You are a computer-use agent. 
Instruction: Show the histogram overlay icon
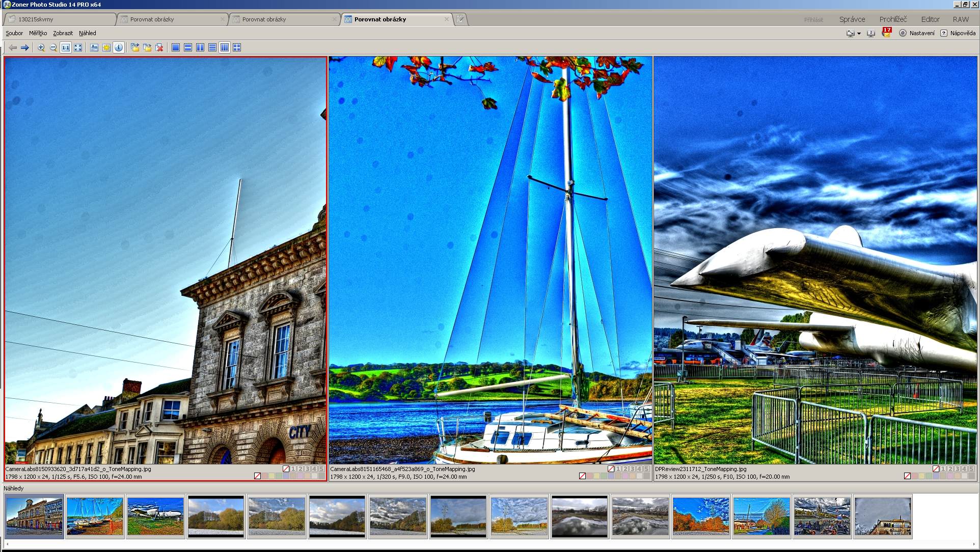pos(94,47)
